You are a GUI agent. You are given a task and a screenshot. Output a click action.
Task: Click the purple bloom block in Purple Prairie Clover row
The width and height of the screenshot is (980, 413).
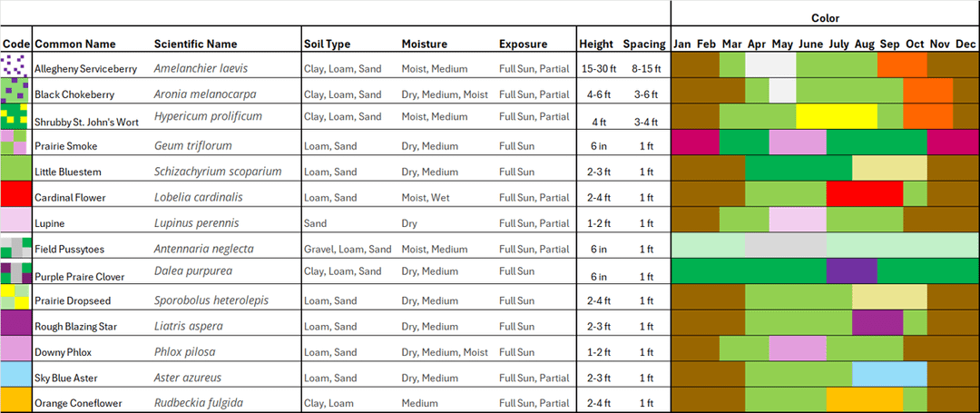(851, 271)
